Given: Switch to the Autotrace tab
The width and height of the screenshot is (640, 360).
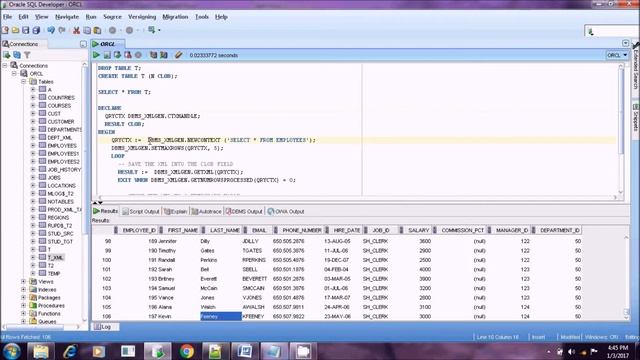Looking at the screenshot, I should click(207, 211).
